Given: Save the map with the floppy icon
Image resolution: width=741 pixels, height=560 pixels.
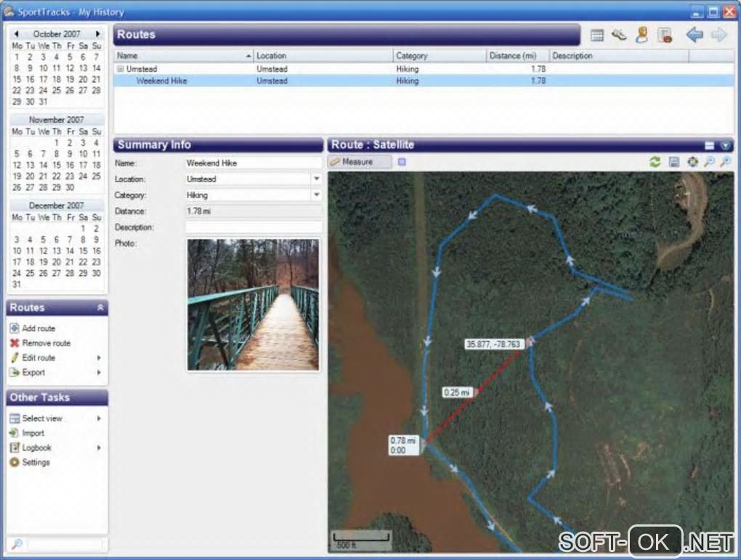Looking at the screenshot, I should (x=674, y=162).
